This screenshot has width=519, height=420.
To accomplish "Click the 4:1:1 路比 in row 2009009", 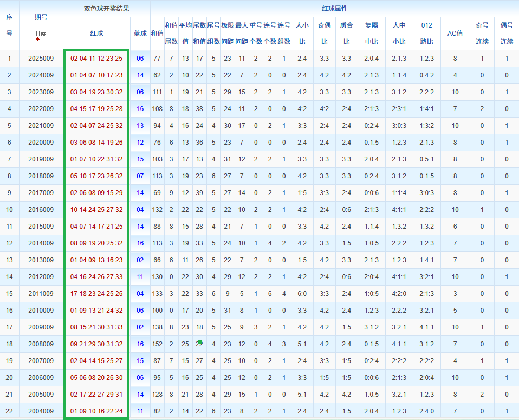I will pyautogui.click(x=427, y=327).
